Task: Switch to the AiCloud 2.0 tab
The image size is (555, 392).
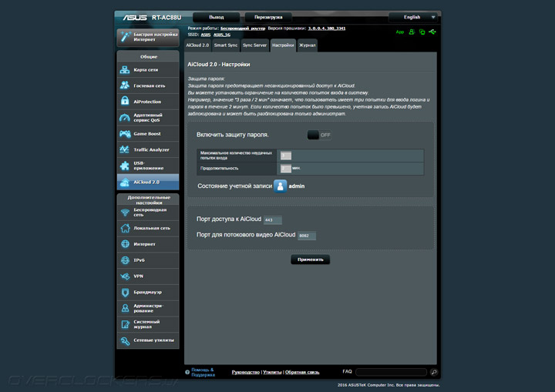Action: [197, 45]
